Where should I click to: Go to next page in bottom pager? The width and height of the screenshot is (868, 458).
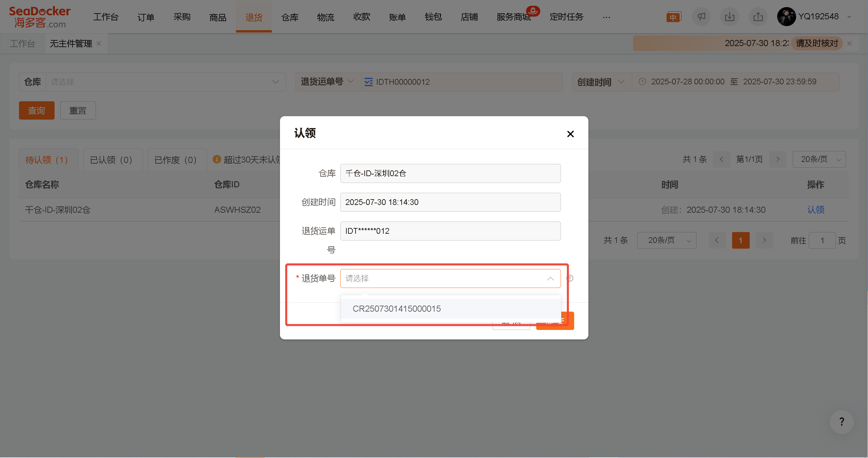(x=764, y=240)
